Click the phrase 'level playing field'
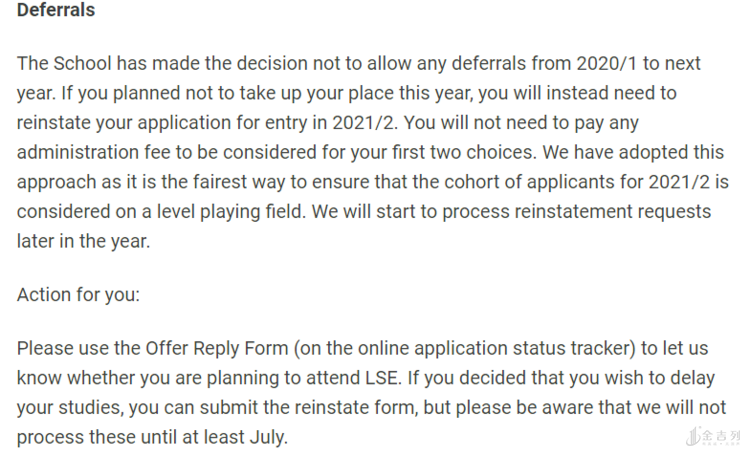The height and width of the screenshot is (456, 750). [x=284, y=213]
